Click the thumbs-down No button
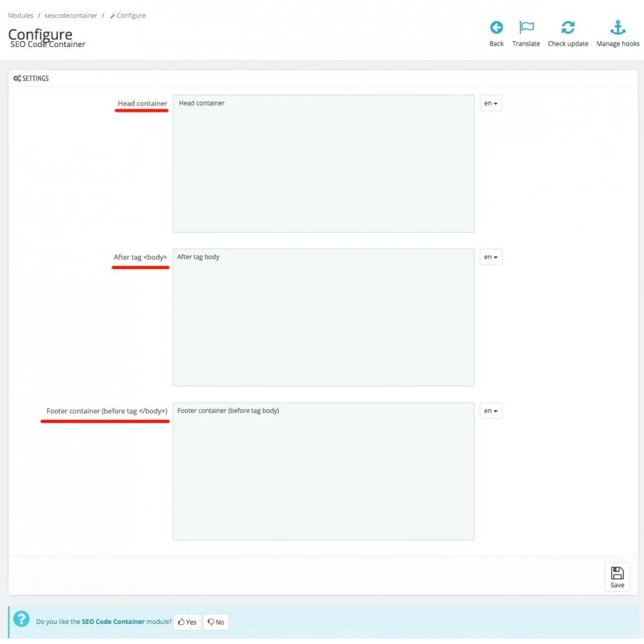 click(x=216, y=622)
